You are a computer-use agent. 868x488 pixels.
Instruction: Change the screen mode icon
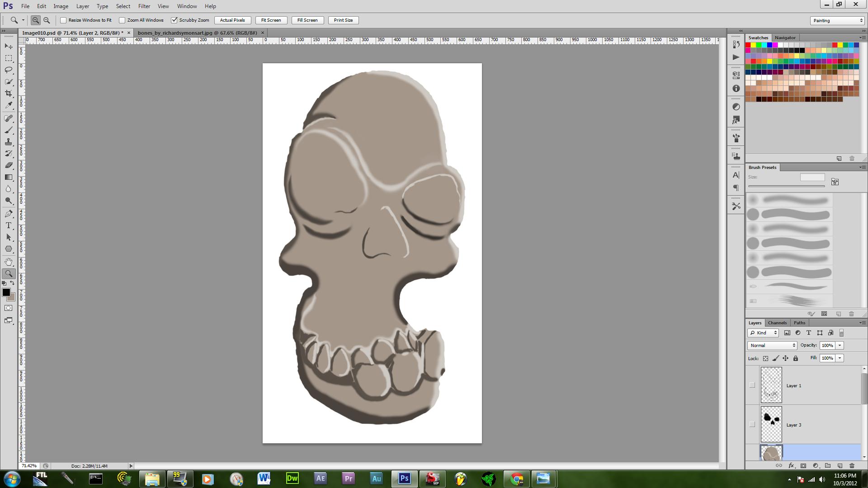9,320
